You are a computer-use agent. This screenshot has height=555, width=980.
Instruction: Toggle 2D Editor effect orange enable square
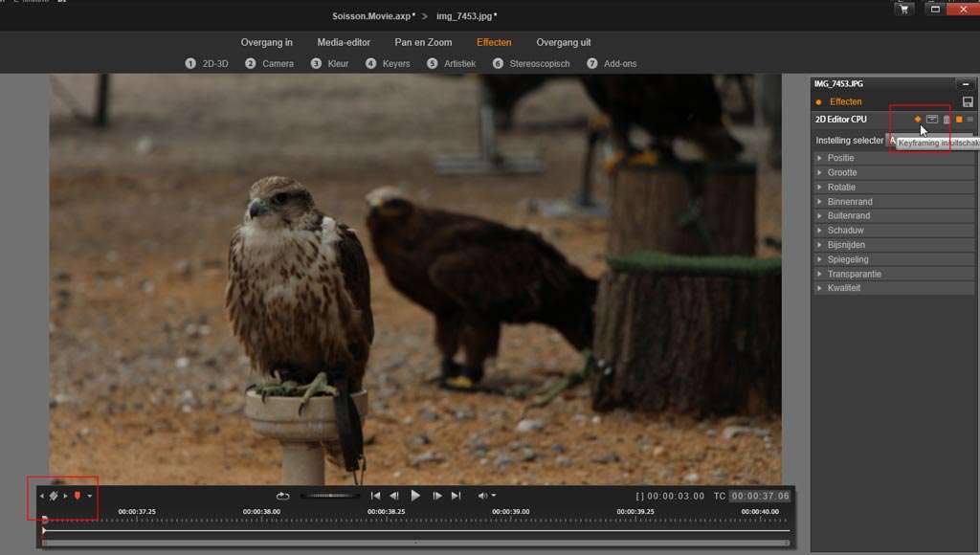(959, 120)
